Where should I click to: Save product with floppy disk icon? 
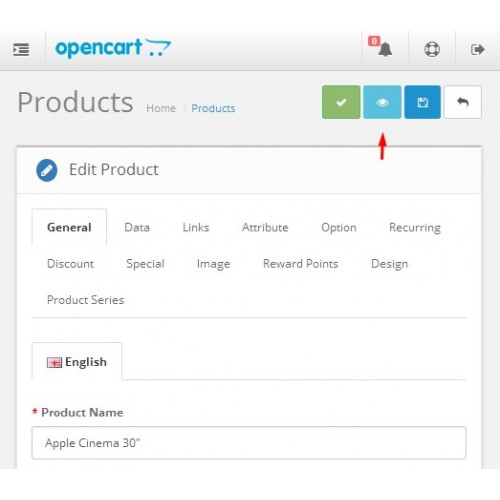(422, 102)
